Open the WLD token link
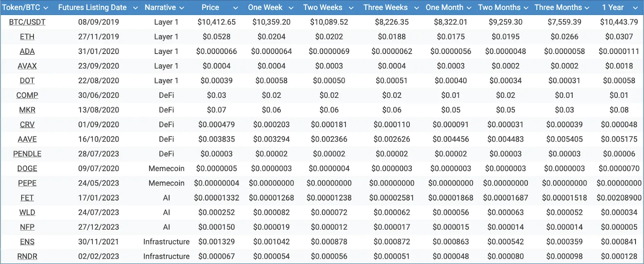Viewport: 644px width, 264px height. coord(27,212)
